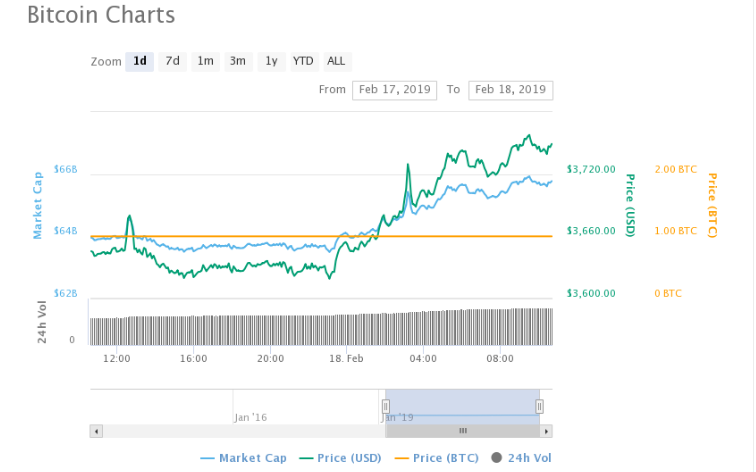Click the 04:00 time axis label
This screenshot has height=472, width=756.
[x=423, y=359]
